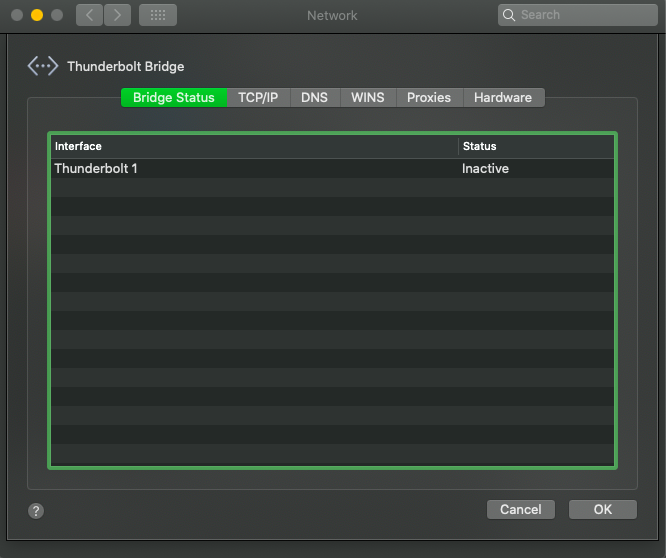The height and width of the screenshot is (558, 666).
Task: Switch to the TCP/IP tab
Action: [258, 98]
